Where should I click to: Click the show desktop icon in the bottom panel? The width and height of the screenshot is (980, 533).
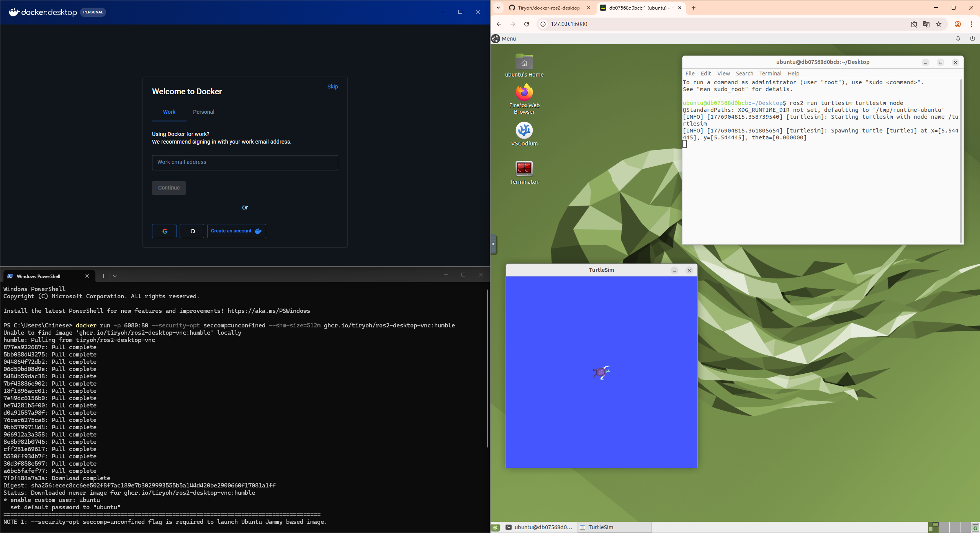tap(496, 527)
